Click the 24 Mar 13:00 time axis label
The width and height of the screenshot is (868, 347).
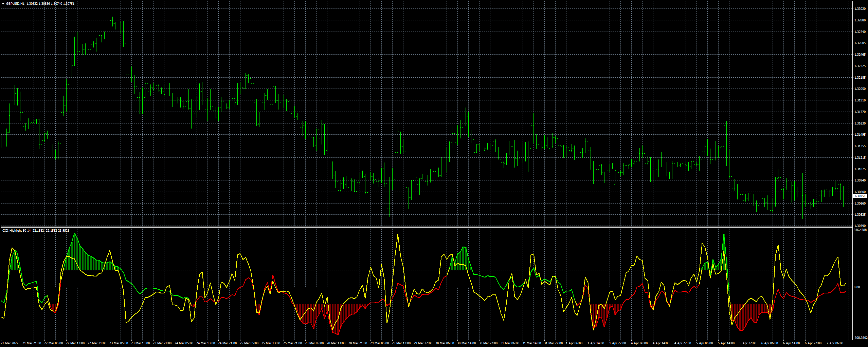205,343
